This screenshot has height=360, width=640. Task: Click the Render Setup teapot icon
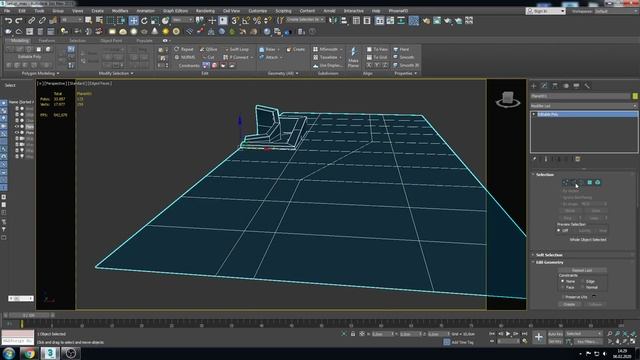point(426,20)
